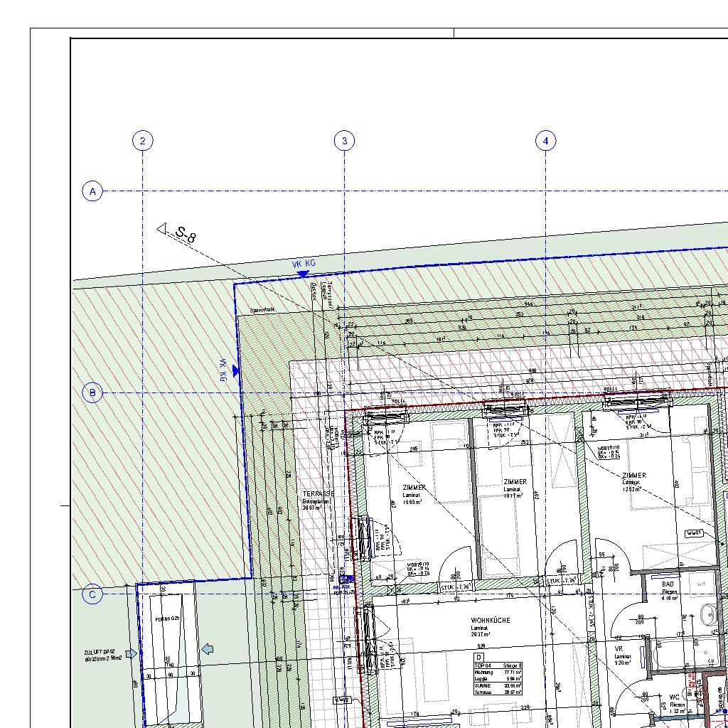Click the BAD room label

click(668, 584)
